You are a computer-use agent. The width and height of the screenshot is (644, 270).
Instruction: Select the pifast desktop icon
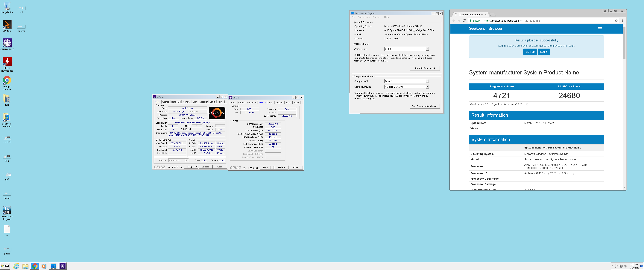(x=7, y=251)
